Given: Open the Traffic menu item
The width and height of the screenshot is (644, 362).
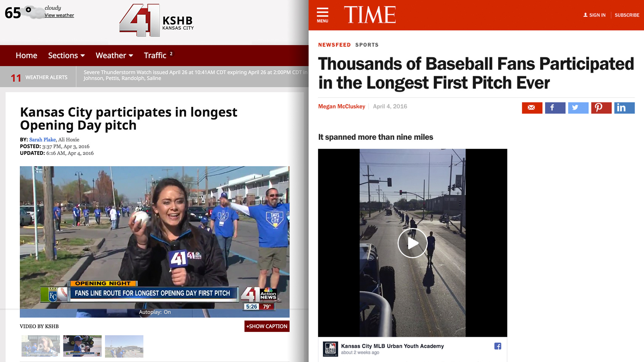Looking at the screenshot, I should (155, 56).
